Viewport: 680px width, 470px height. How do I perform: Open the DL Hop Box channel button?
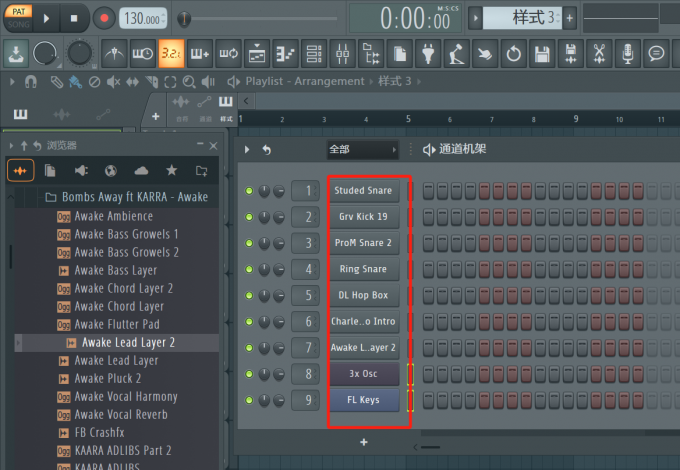click(364, 295)
